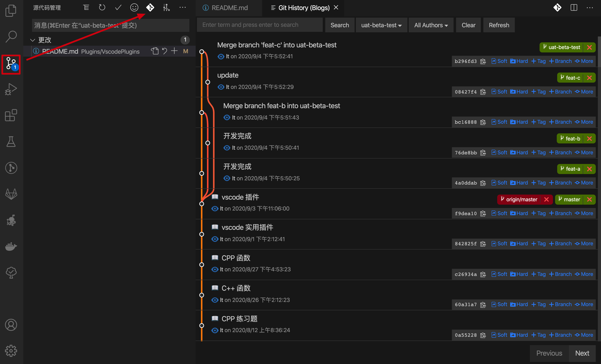Soft reset to commit 08427f4
601x364 pixels.
[499, 91]
